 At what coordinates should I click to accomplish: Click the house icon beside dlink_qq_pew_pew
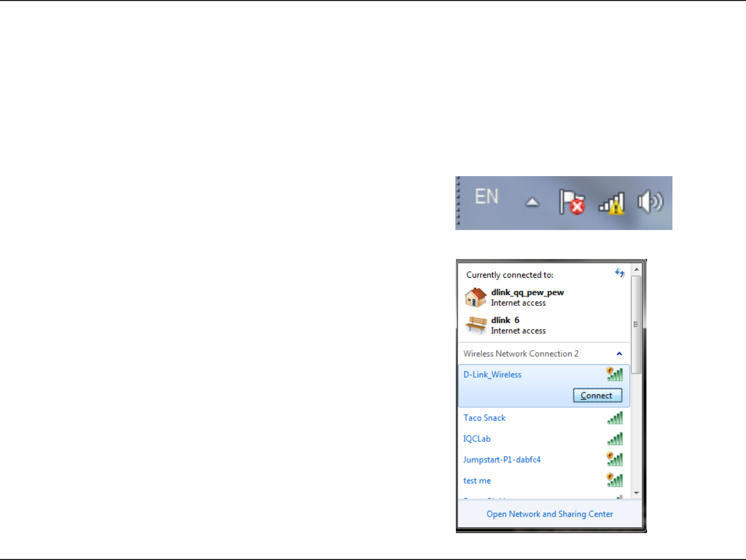pyautogui.click(x=475, y=297)
